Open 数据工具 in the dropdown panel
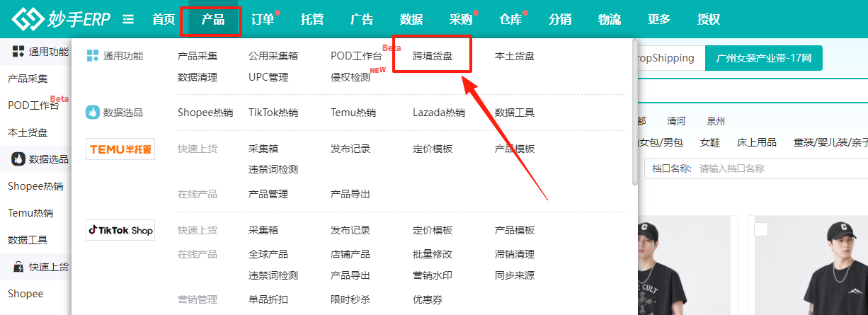 (515, 112)
